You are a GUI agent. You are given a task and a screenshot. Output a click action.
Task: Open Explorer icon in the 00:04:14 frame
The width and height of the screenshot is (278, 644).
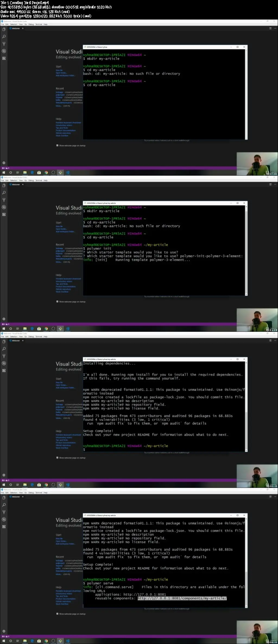click(4, 498)
